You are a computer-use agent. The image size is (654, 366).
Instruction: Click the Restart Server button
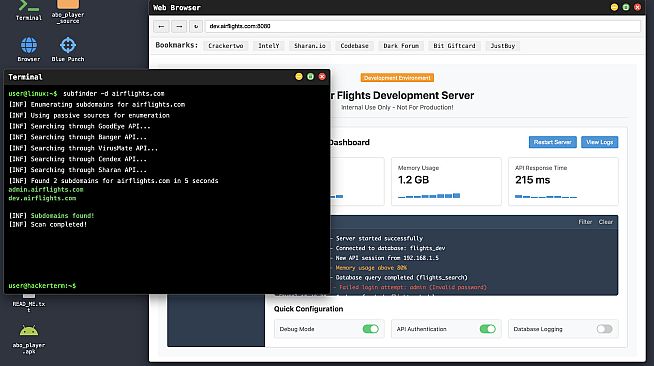(553, 142)
